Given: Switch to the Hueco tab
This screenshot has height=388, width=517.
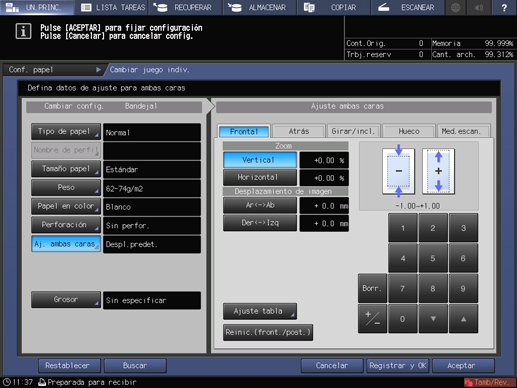Looking at the screenshot, I should click(409, 131).
